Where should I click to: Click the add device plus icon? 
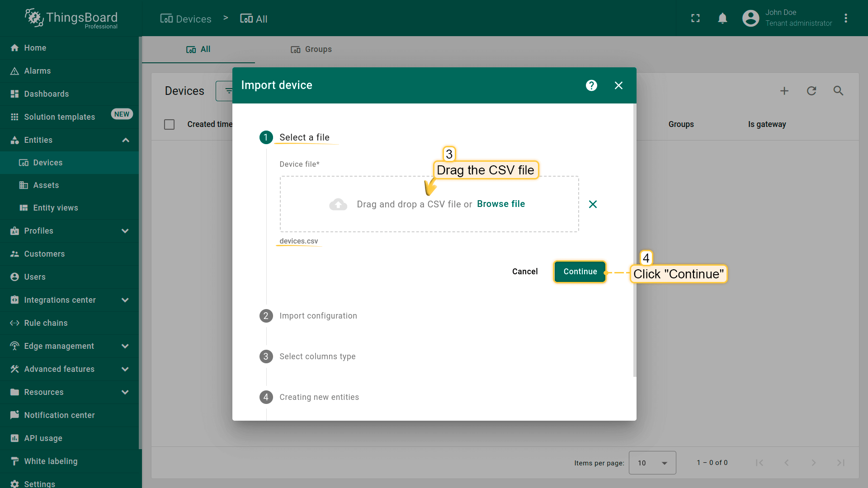784,91
